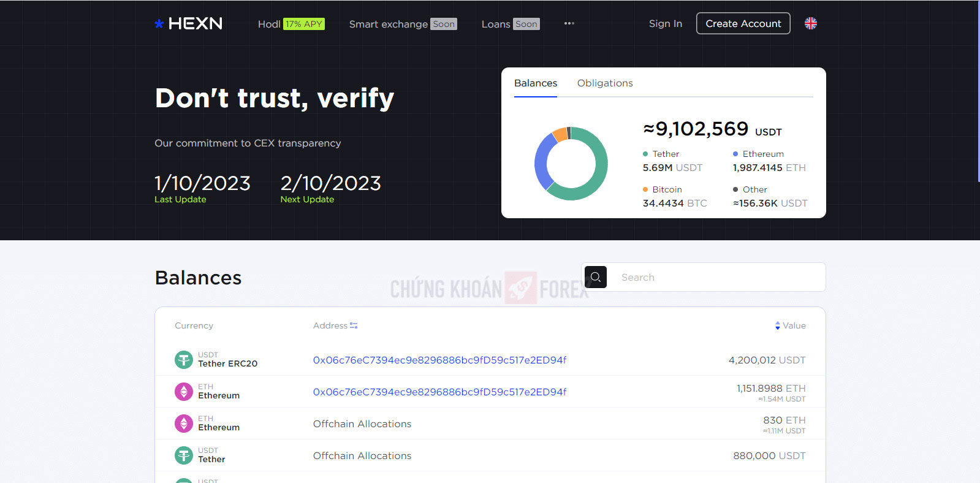Screen dimensions: 980x483
Task: Click the donut balance chart
Action: pos(571,164)
